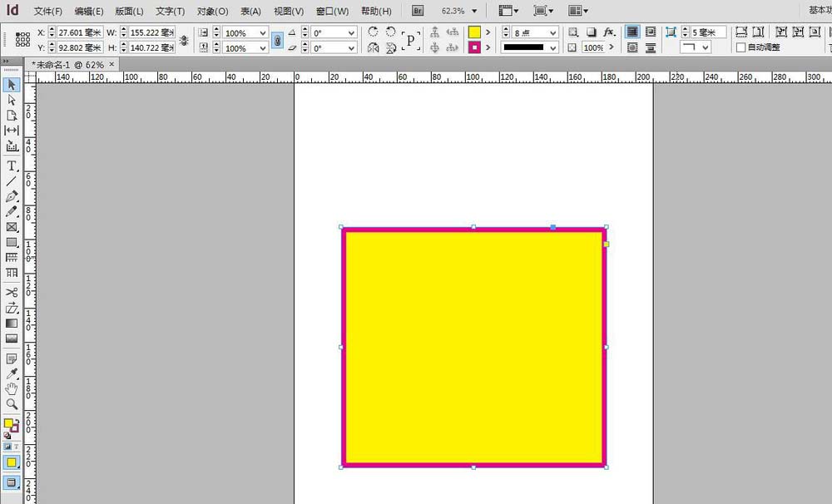Screen dimensions: 832x504
Task: Flip horizontal icon in control bar
Action: 373,47
